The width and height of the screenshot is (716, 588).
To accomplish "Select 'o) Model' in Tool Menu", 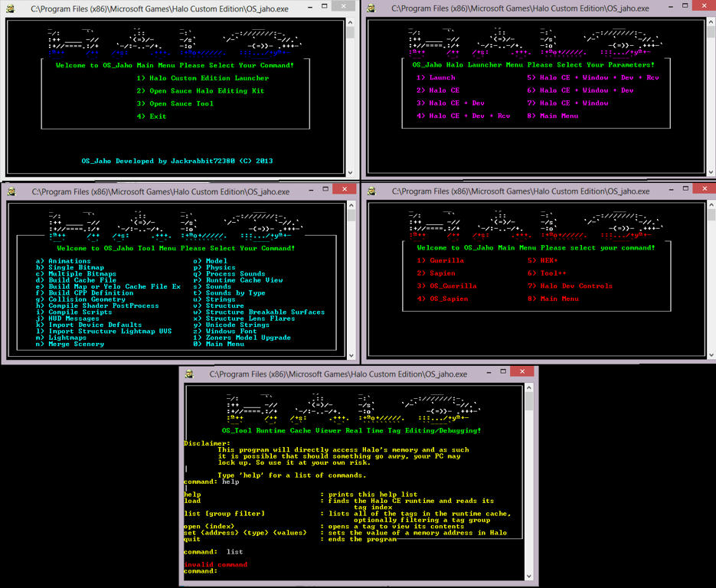I will 210,261.
